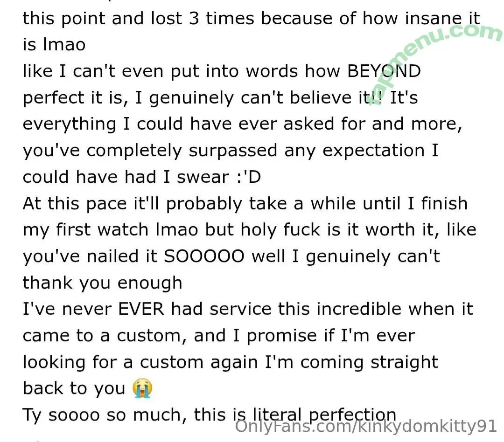Screen dimensions: 504x442
Task: Click the line 'thank you enough'
Action: [x=103, y=283]
